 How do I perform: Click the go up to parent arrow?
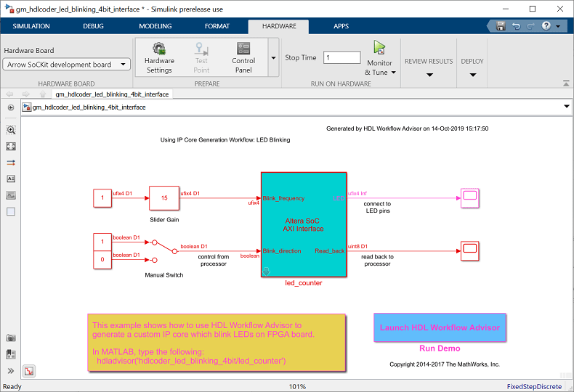click(42, 94)
